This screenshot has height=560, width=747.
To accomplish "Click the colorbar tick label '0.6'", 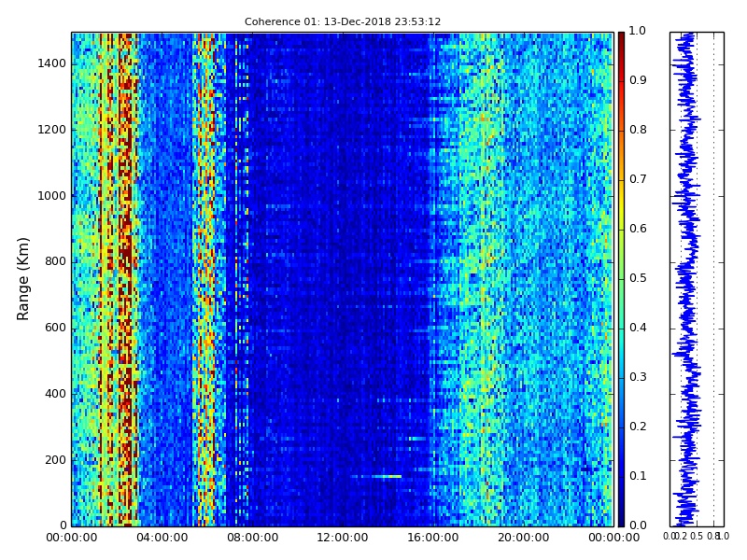I will point(638,229).
